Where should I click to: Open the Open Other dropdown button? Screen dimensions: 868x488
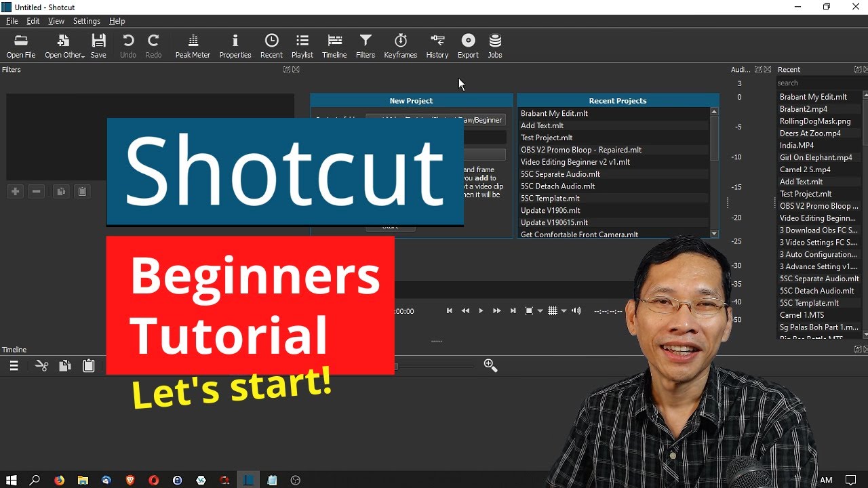point(64,46)
